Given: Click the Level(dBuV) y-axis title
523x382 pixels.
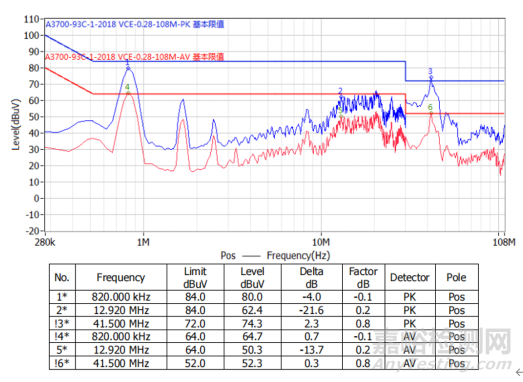Looking at the screenshot, I should (x=16, y=124).
